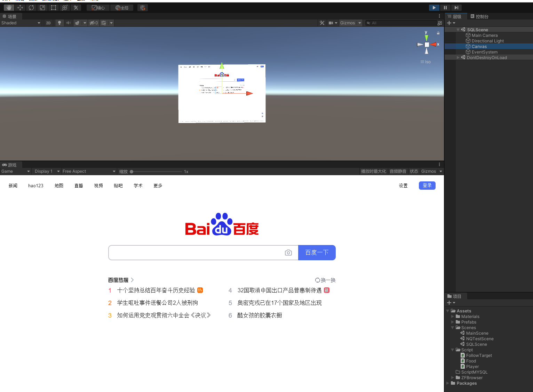Collapse the Scenes folder

pos(453,328)
